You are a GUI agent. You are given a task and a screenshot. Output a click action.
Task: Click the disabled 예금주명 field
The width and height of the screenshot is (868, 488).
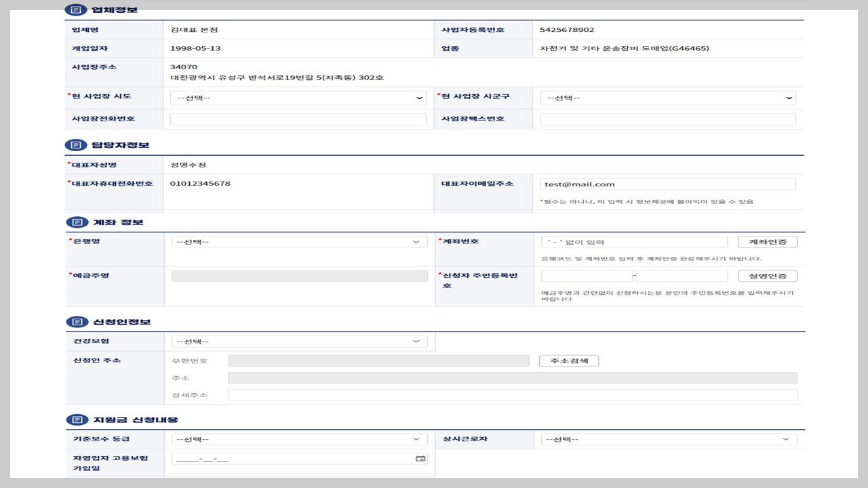tap(300, 276)
